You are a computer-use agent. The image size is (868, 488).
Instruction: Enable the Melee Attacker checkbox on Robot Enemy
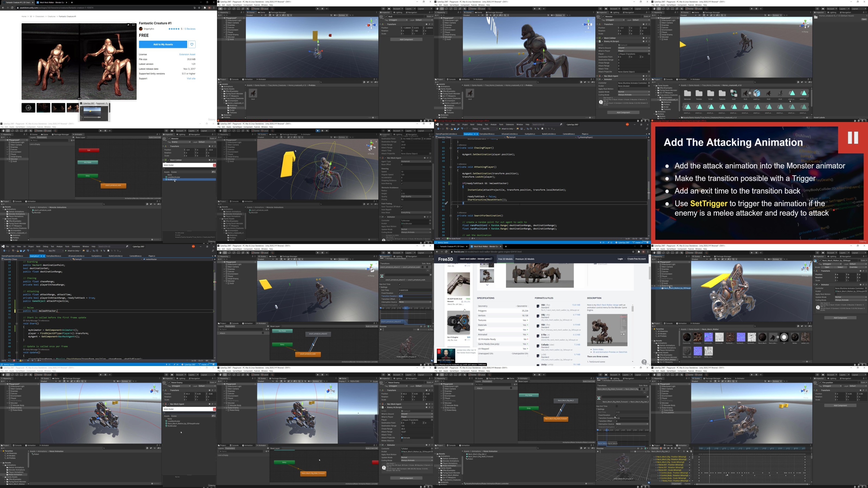click(402, 441)
